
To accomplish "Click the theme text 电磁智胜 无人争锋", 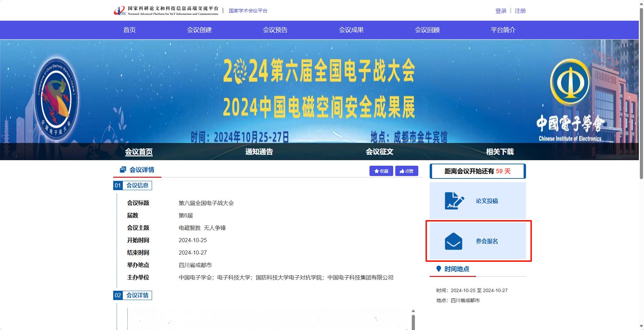I will coord(202,228).
